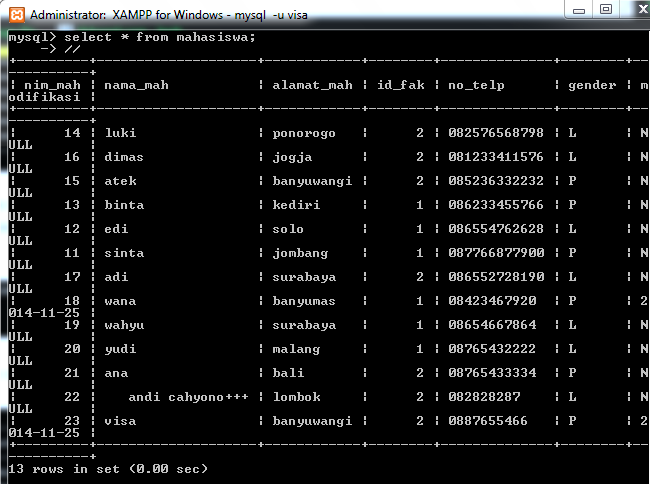Click the name 'wana'
650x484 pixels.
tap(120, 301)
